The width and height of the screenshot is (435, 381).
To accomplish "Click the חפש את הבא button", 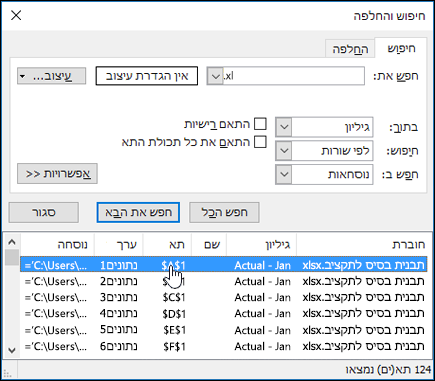I will point(138,212).
